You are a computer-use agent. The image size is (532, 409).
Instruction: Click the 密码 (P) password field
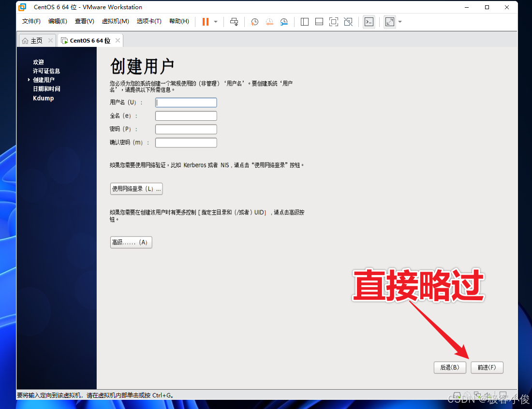(x=186, y=129)
